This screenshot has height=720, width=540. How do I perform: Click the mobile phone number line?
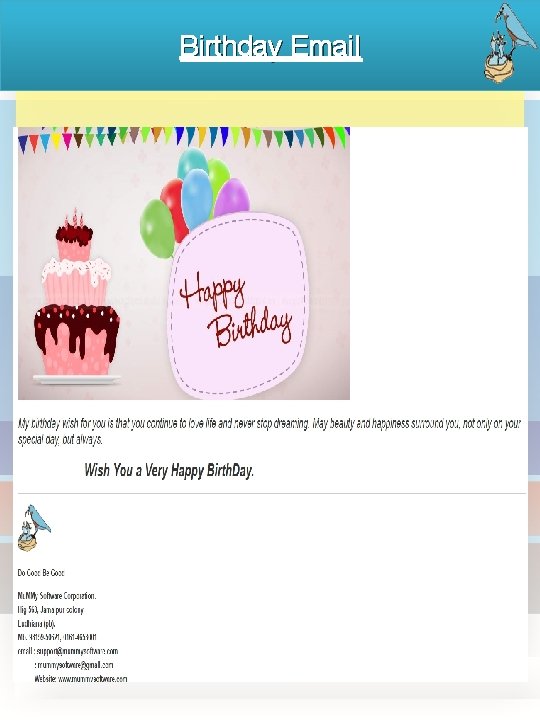(57, 637)
